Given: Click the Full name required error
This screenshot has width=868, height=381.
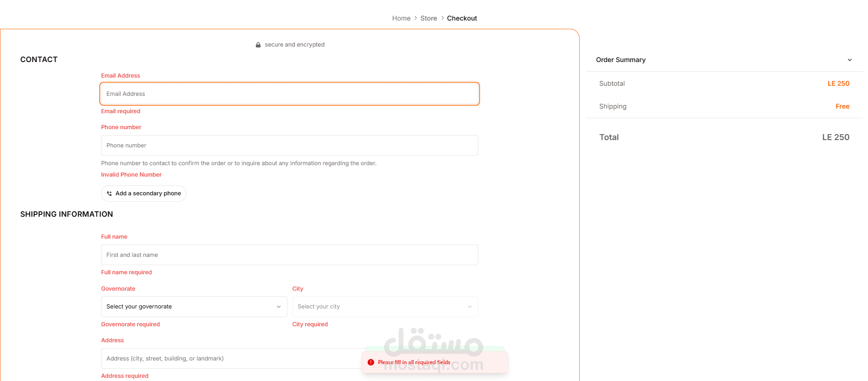Looking at the screenshot, I should (x=126, y=272).
